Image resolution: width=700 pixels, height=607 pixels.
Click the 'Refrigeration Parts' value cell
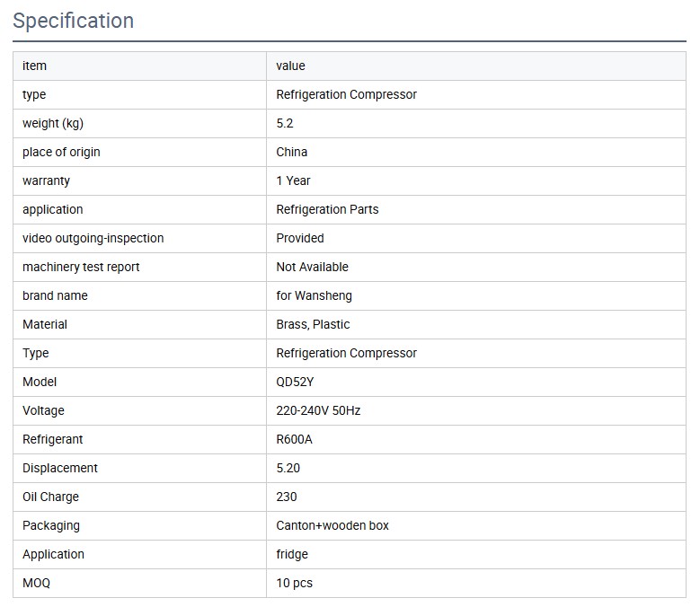(327, 209)
